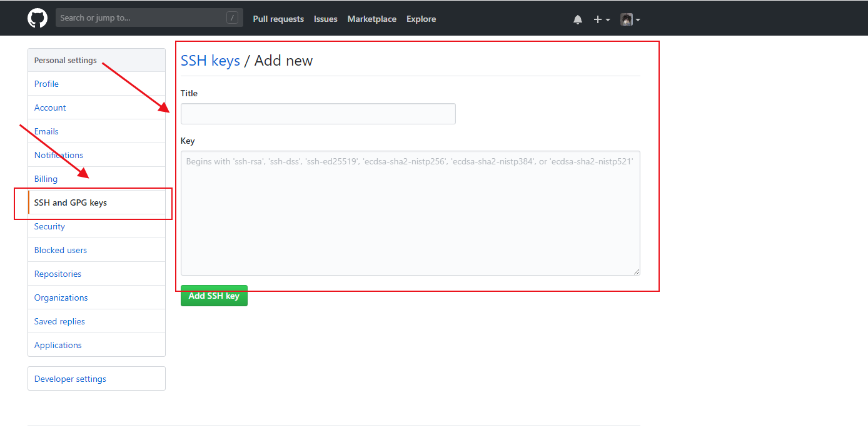
Task: Open Applications settings
Action: [x=96, y=345]
